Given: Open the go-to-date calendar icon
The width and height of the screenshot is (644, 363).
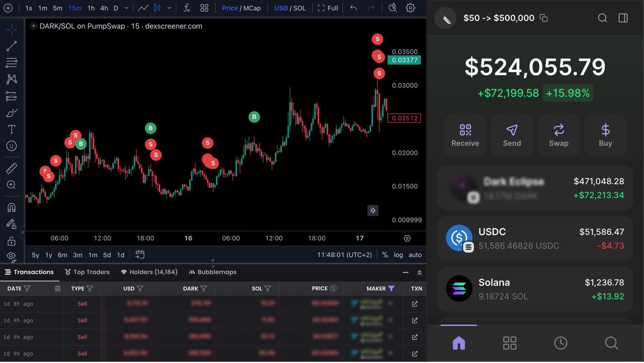Looking at the screenshot, I should point(140,255).
